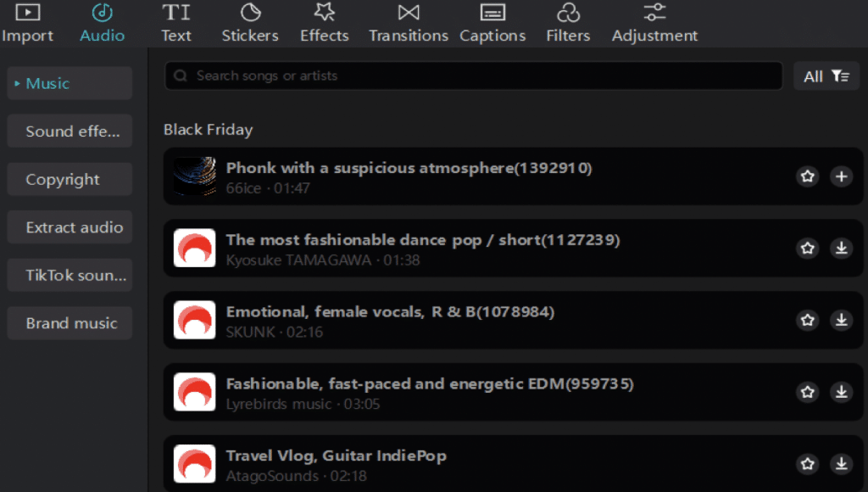Screen dimensions: 868x492
Task: Open TikTok sounds category
Action: 70,275
